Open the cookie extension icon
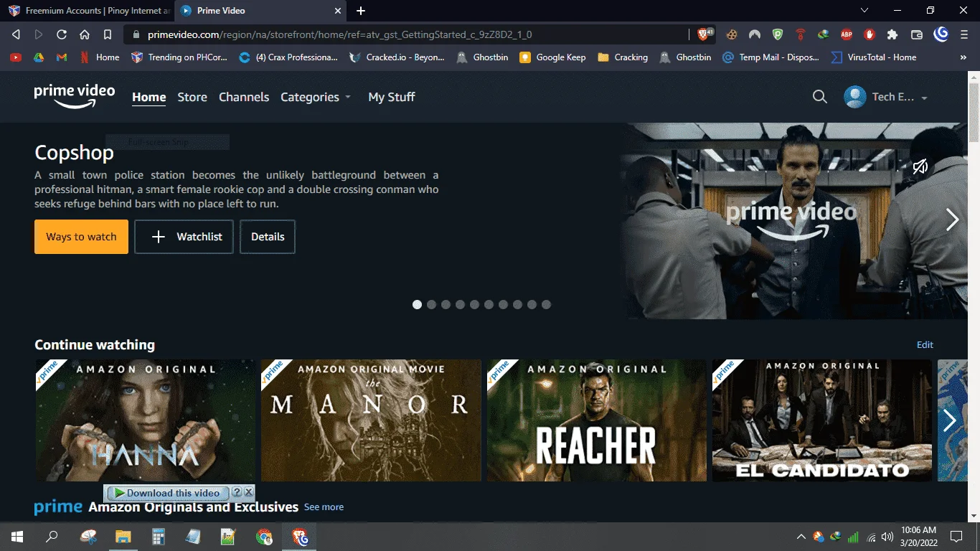Viewport: 980px width, 551px height. (732, 34)
